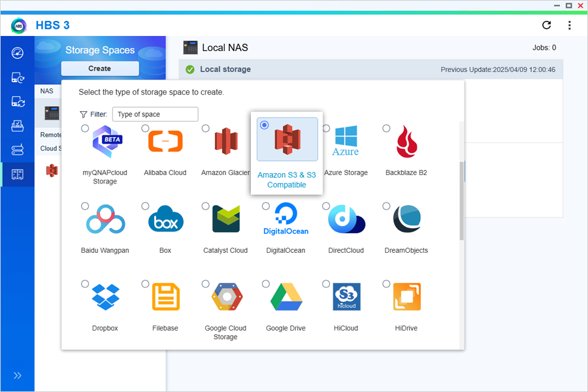The height and width of the screenshot is (392, 588).
Task: Select the Amazon S3 & S3 Compatible radio button
Action: (x=265, y=125)
